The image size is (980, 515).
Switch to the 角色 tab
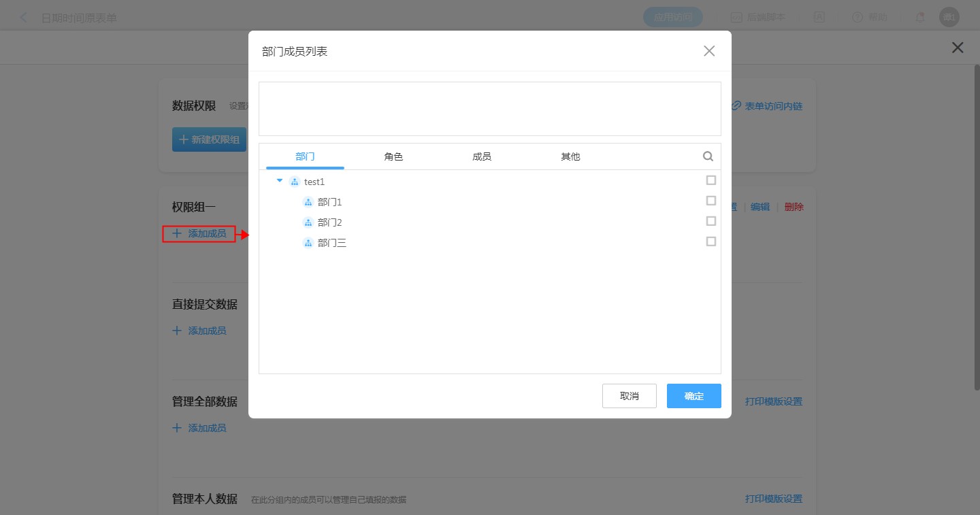[x=393, y=156]
